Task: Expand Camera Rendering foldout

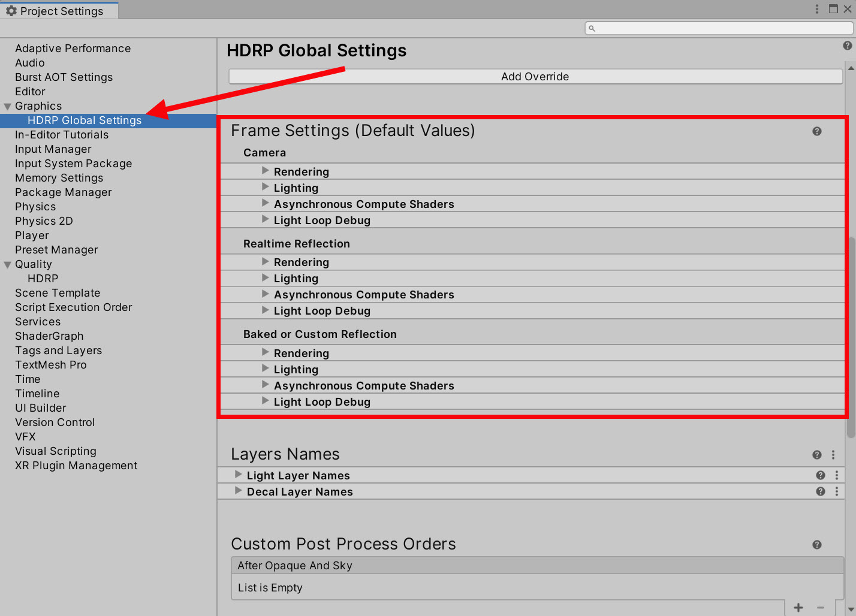Action: [265, 171]
